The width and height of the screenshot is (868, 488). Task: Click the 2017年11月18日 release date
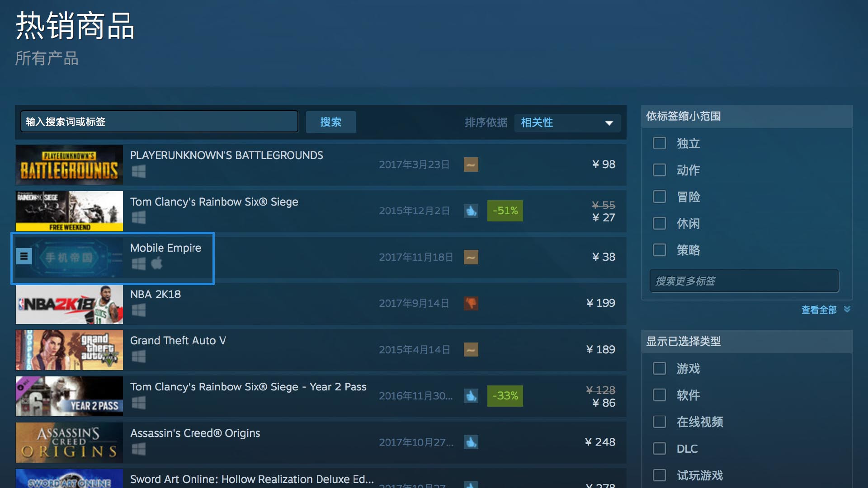coord(416,257)
